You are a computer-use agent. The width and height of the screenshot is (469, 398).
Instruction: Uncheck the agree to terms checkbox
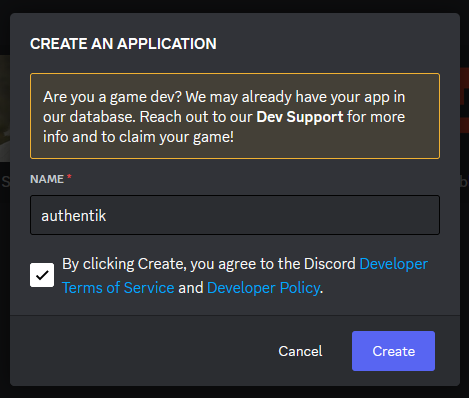tap(42, 275)
